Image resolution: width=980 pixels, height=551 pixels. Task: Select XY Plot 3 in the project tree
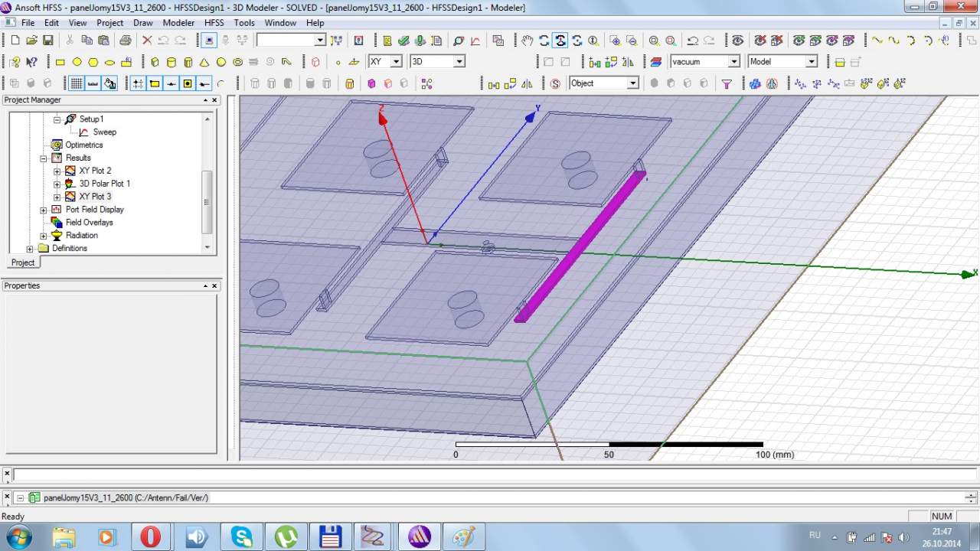(95, 197)
